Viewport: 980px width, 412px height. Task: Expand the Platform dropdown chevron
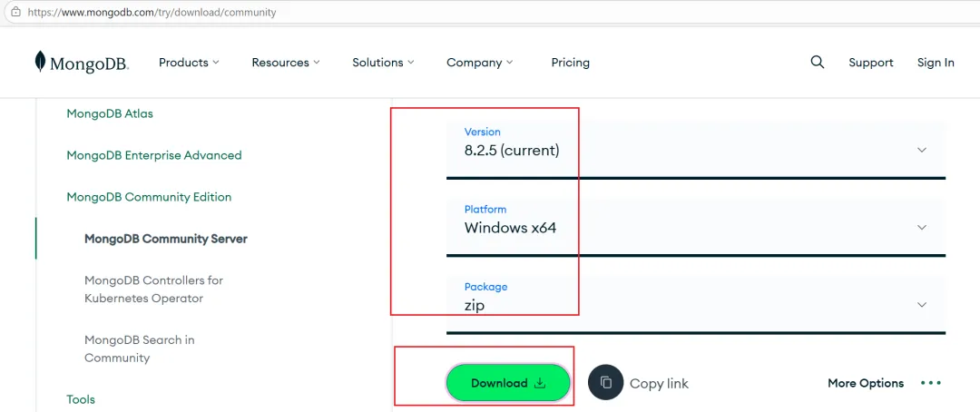click(922, 228)
